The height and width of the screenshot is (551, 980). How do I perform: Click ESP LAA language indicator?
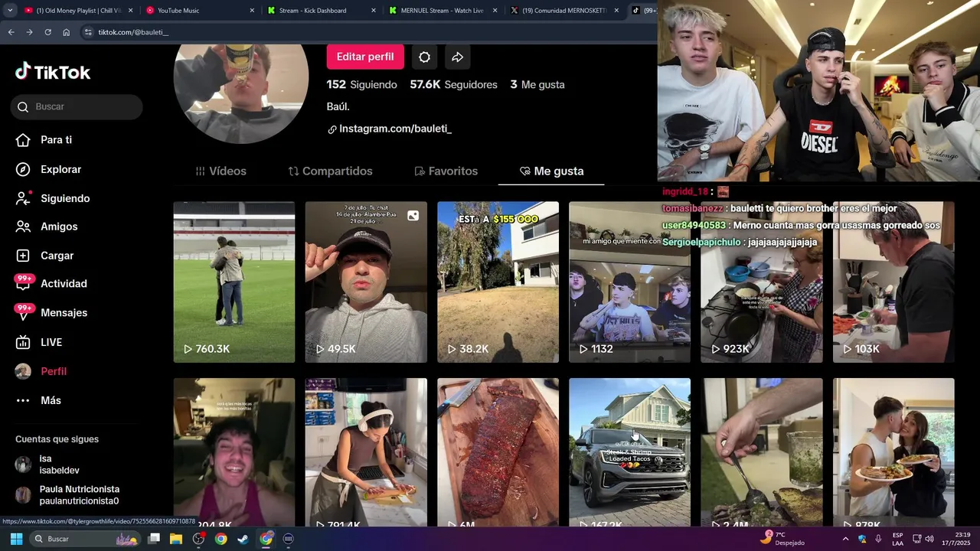point(897,539)
